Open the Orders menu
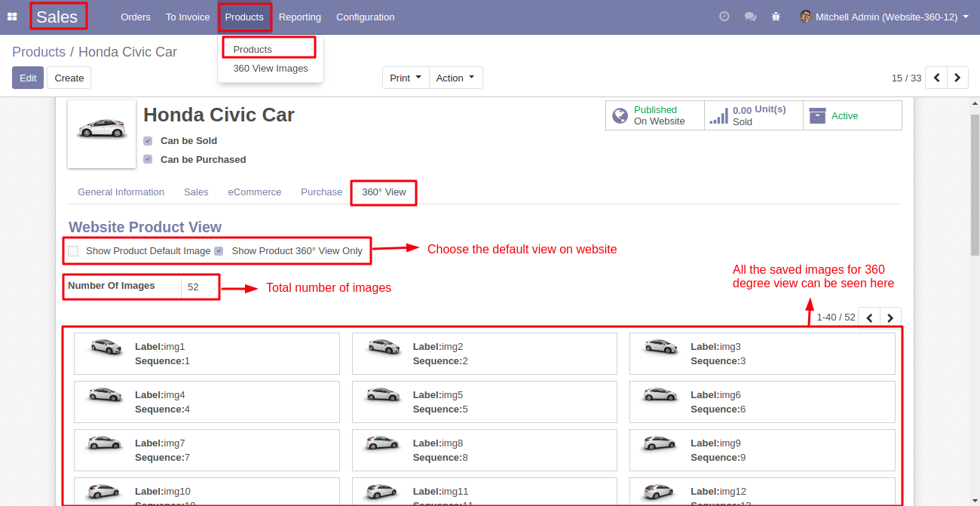 pyautogui.click(x=136, y=17)
